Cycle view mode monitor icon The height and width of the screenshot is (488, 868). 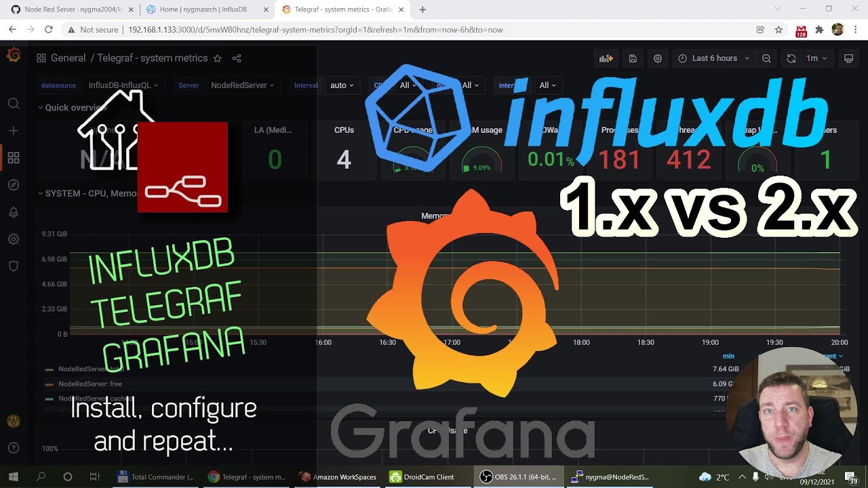[x=848, y=58]
